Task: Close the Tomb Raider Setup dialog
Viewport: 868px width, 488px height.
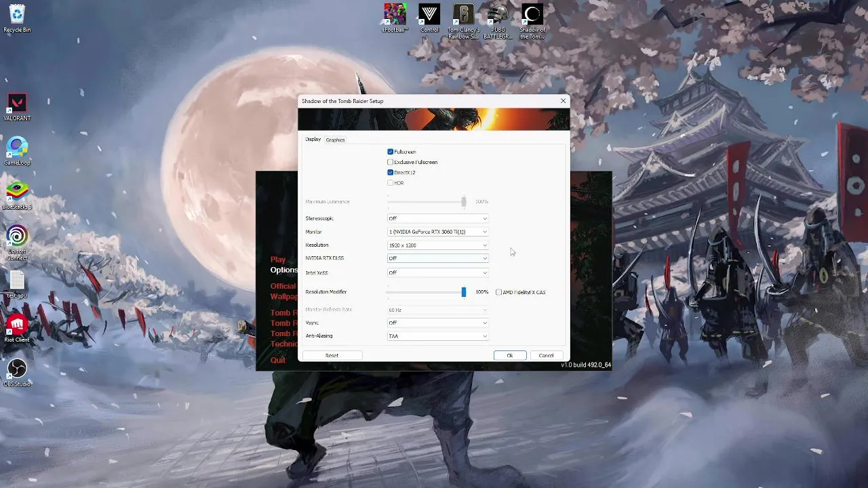Action: (563, 101)
